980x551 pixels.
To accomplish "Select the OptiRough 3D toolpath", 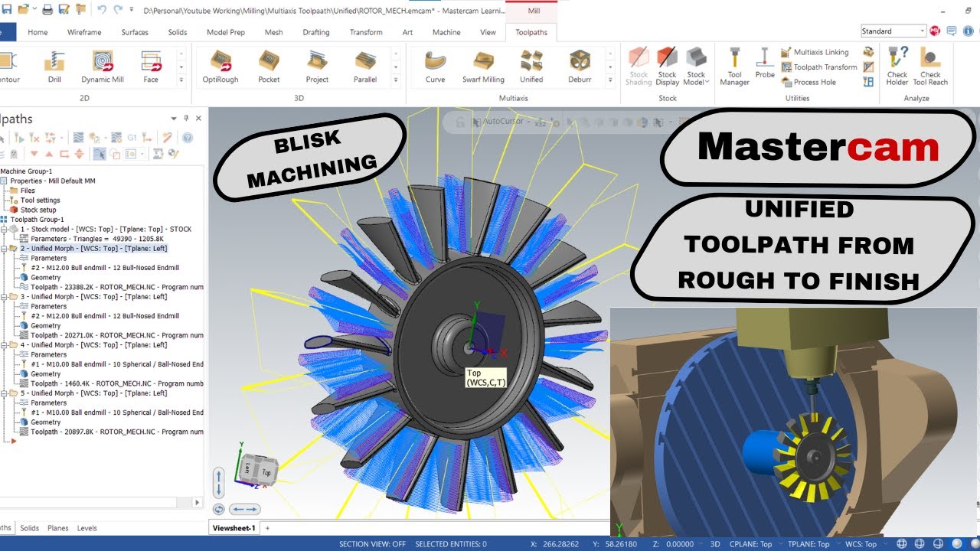I will [x=220, y=67].
